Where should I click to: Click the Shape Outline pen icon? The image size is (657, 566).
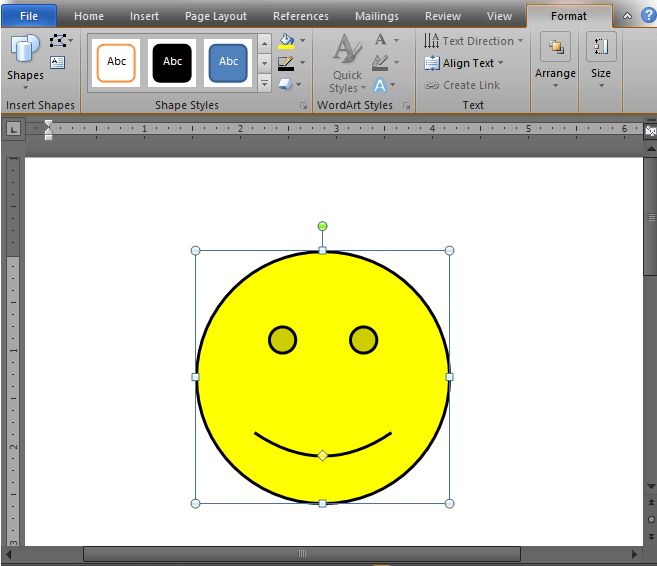coord(286,63)
